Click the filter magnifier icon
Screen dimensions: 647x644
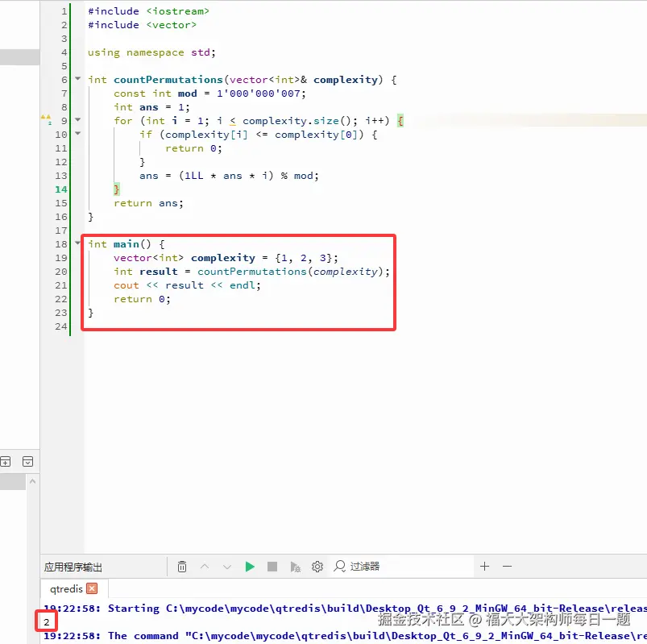[x=339, y=567]
